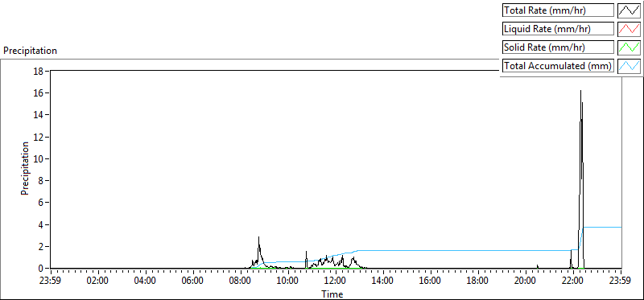644x300 pixels.
Task: Click the Total Accumulated blue line icon
Action: pyautogui.click(x=629, y=66)
